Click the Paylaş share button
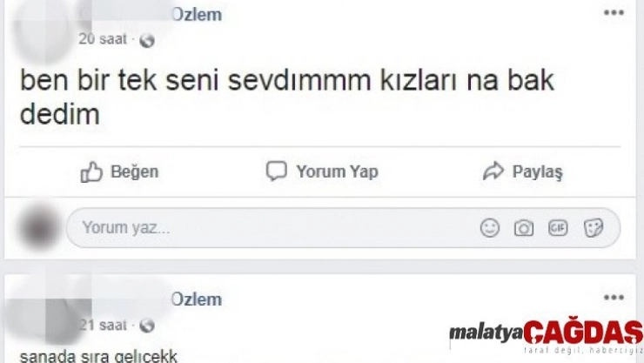 click(x=522, y=172)
